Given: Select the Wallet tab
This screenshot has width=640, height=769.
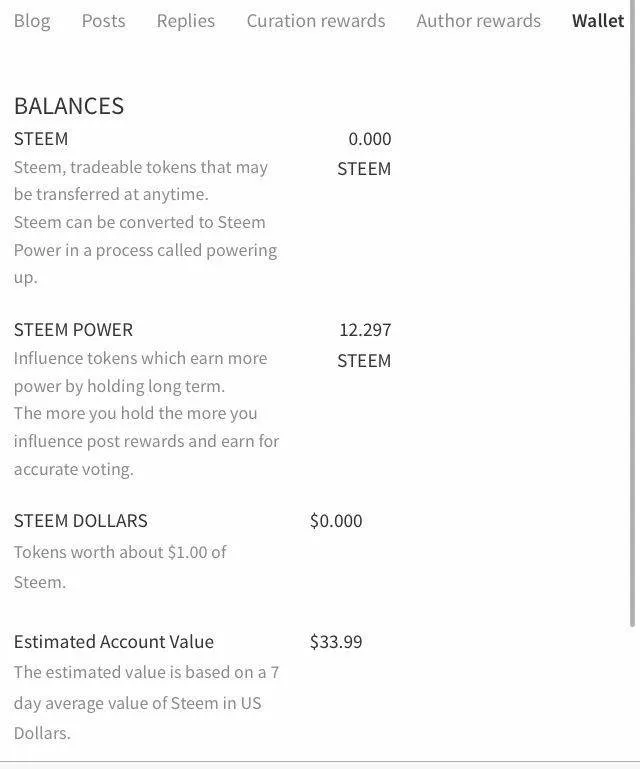Looking at the screenshot, I should click(x=598, y=21).
